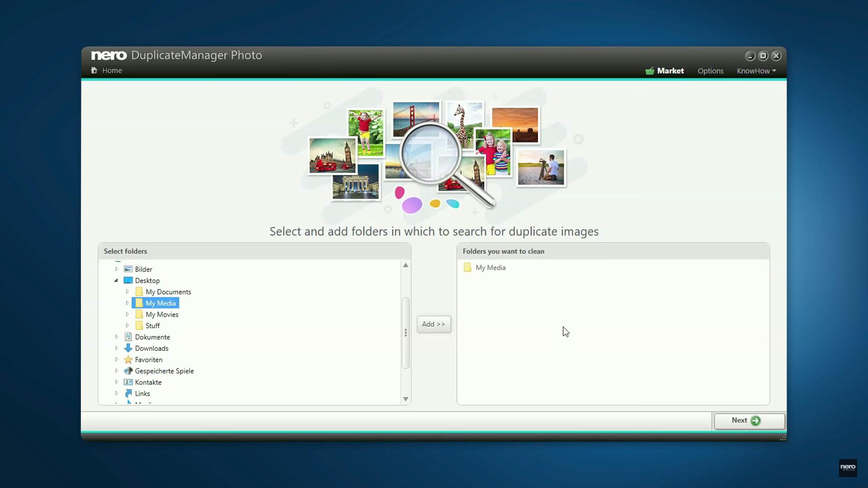
Task: Expand the Kontakte tree node
Action: tap(117, 382)
